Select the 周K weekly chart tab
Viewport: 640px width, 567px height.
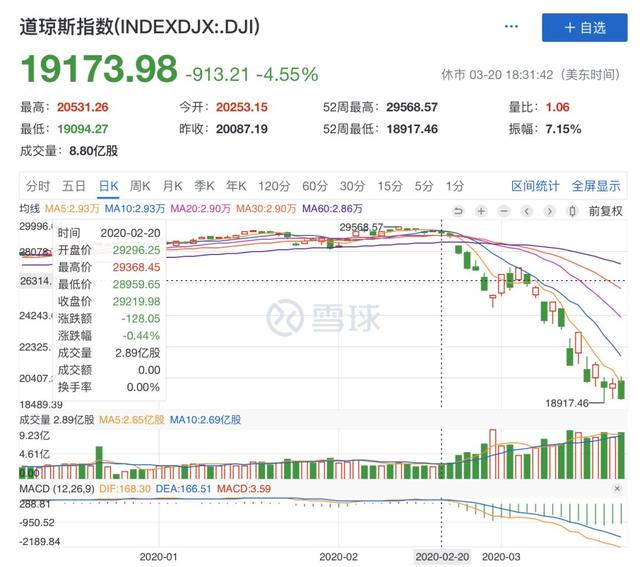139,186
